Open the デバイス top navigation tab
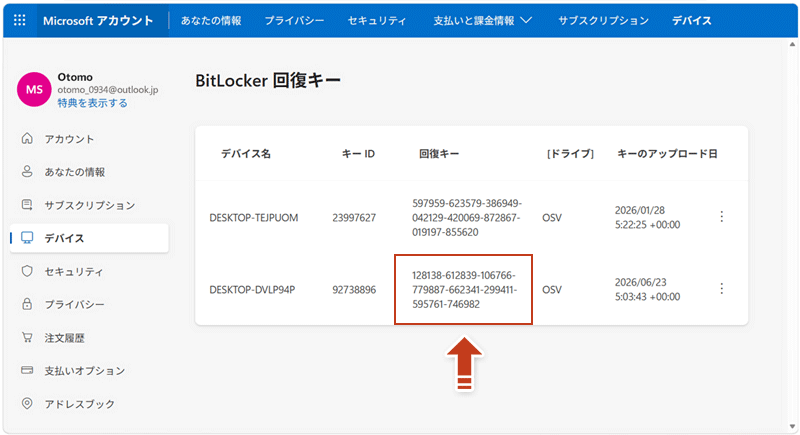Viewport: 800px width, 435px height. [692, 20]
